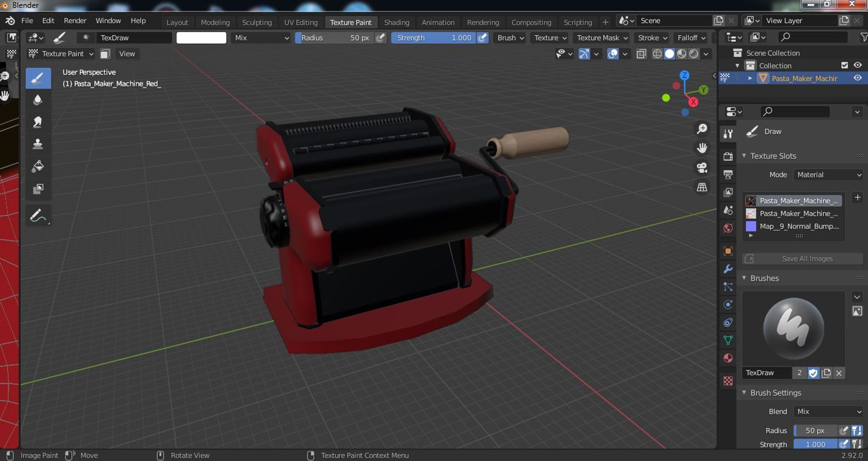The image size is (868, 461).
Task: Select the Draw brush tool
Action: [x=38, y=78]
